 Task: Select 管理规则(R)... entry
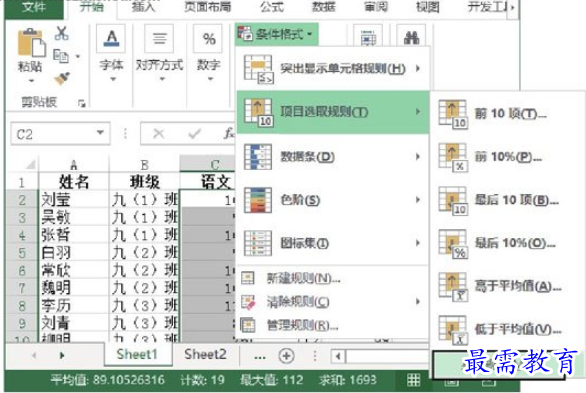point(333,325)
